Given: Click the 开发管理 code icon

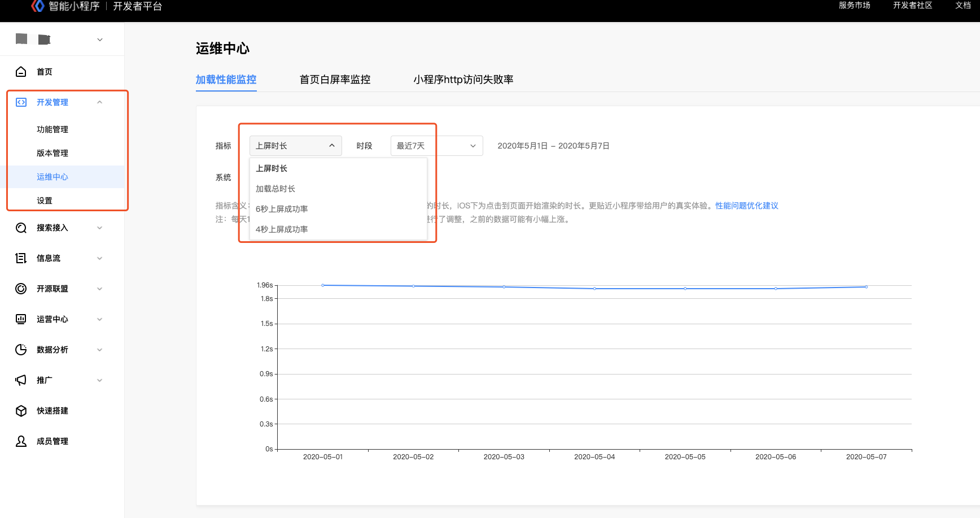Looking at the screenshot, I should click(21, 102).
